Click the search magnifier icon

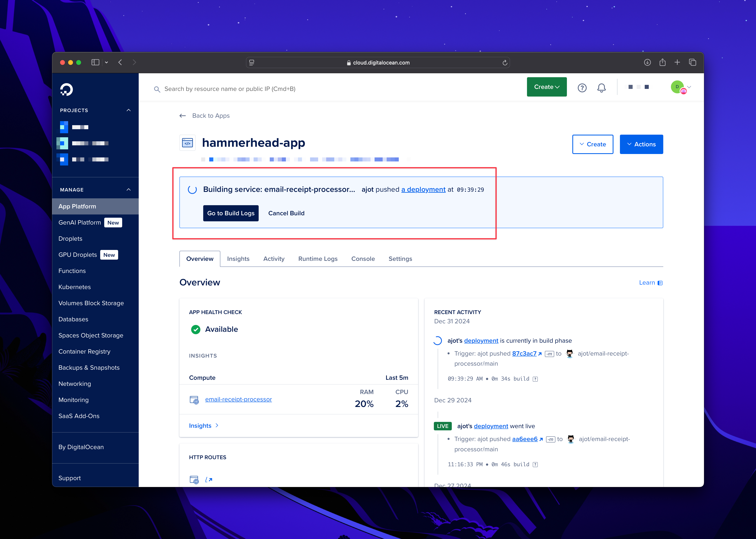pos(157,89)
